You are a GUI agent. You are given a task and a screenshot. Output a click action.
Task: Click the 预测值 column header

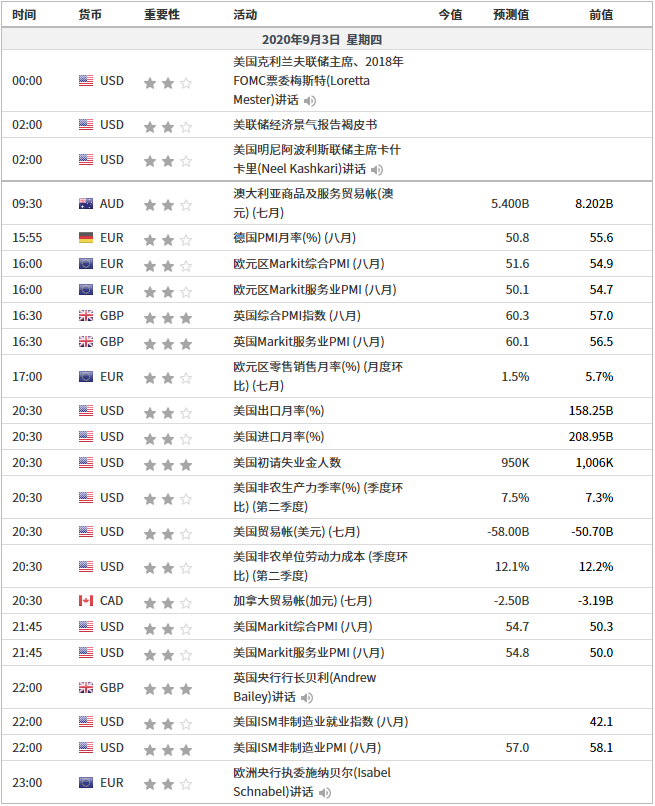click(x=511, y=14)
